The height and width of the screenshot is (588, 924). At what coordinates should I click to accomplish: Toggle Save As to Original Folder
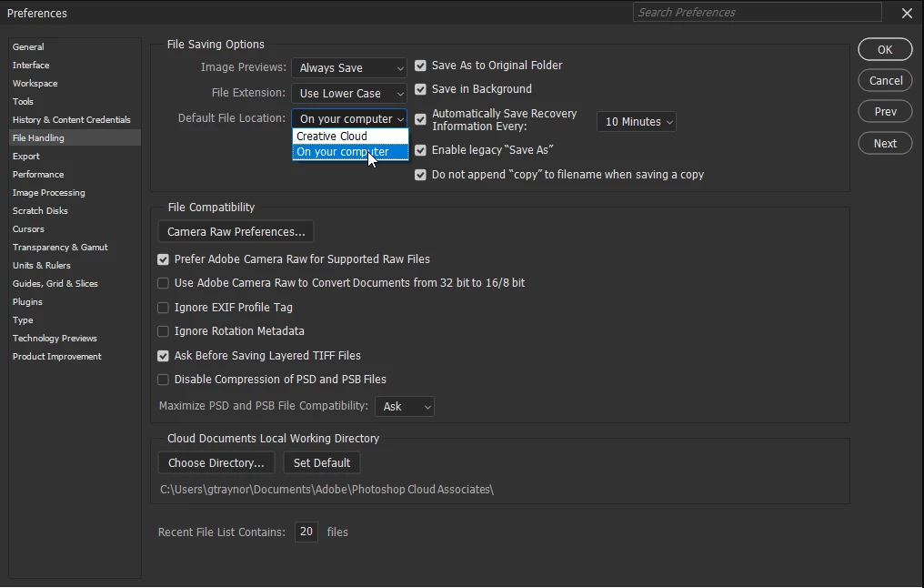click(x=420, y=66)
